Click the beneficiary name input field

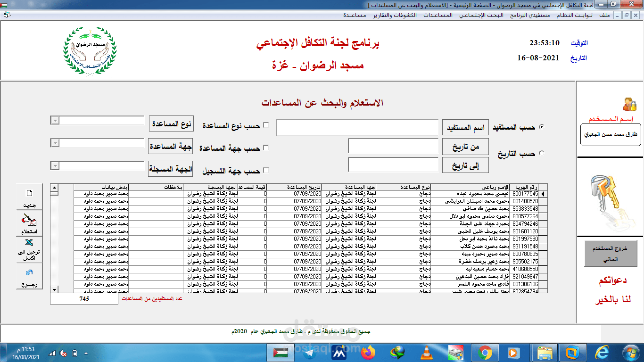click(358, 128)
